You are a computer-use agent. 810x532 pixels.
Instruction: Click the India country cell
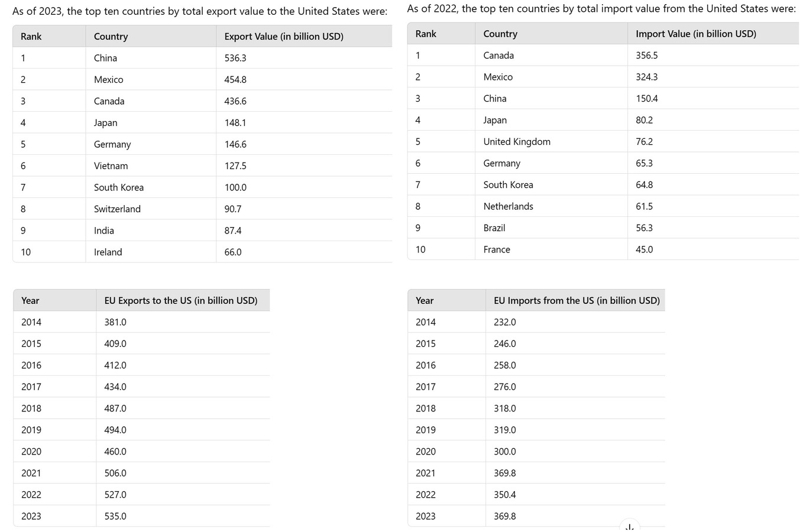(104, 231)
